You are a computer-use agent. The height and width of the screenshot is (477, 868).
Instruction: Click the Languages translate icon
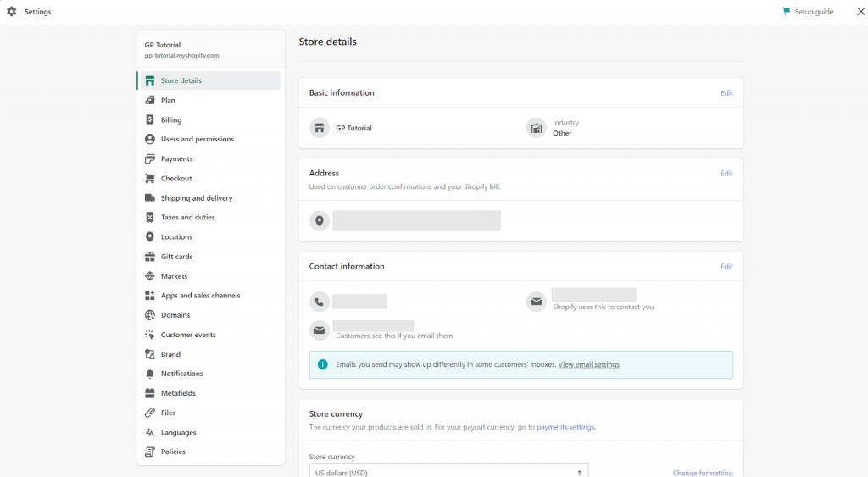149,432
